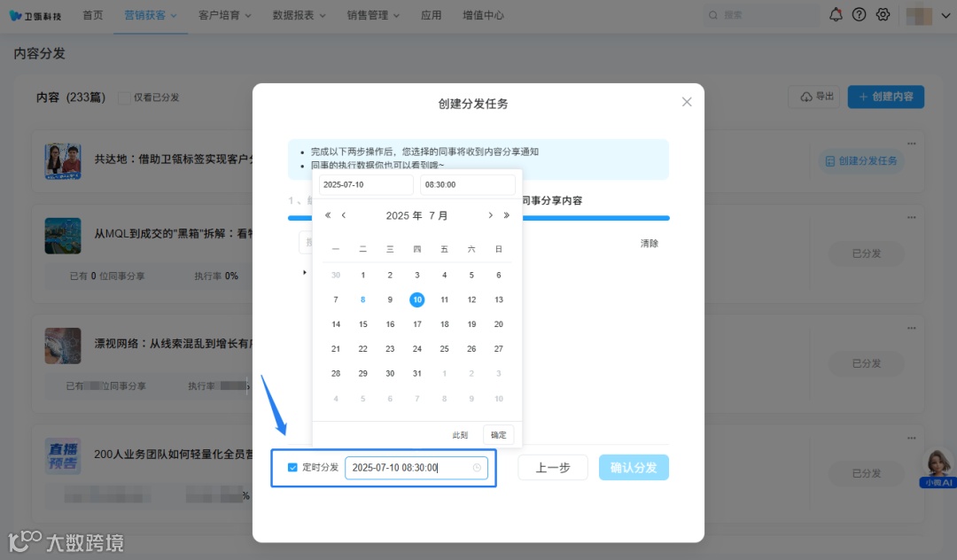Expand the 销售管理 menu

(x=374, y=15)
